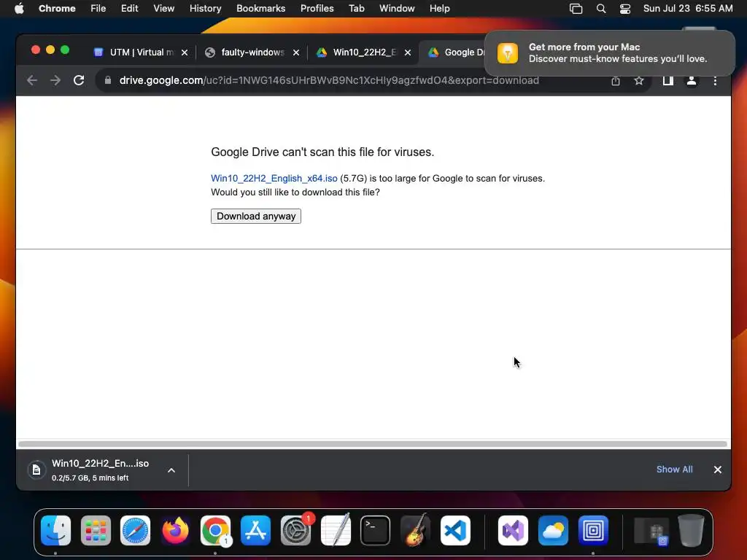The height and width of the screenshot is (560, 747).
Task: Go back to previous page
Action: [x=32, y=80]
